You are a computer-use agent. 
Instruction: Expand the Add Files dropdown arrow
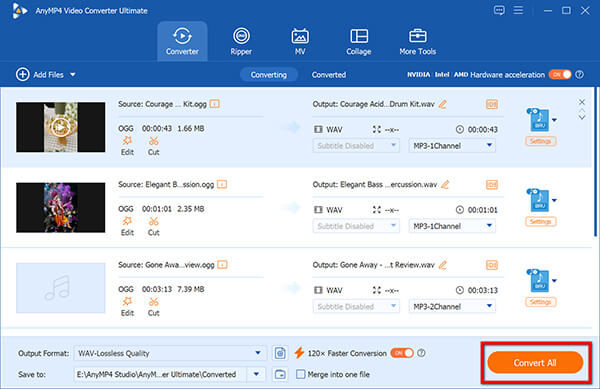73,75
